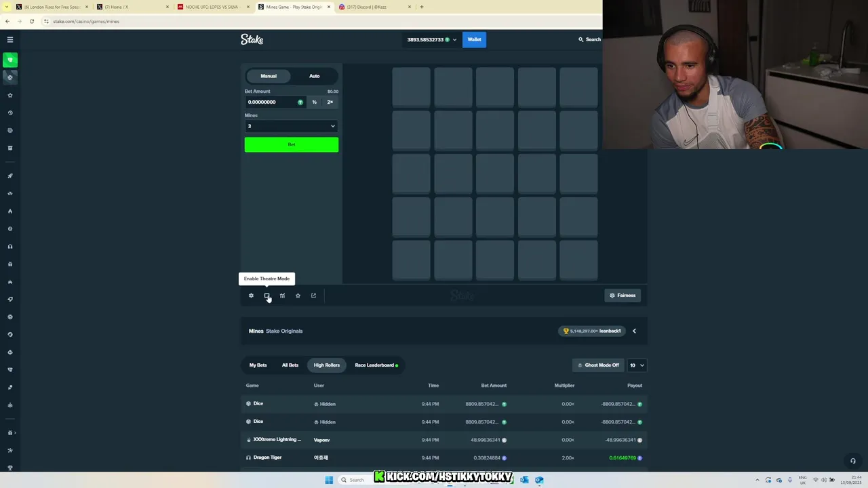The image size is (868, 488).
Task: Open the balance currency dropdown arrow
Action: [x=454, y=40]
